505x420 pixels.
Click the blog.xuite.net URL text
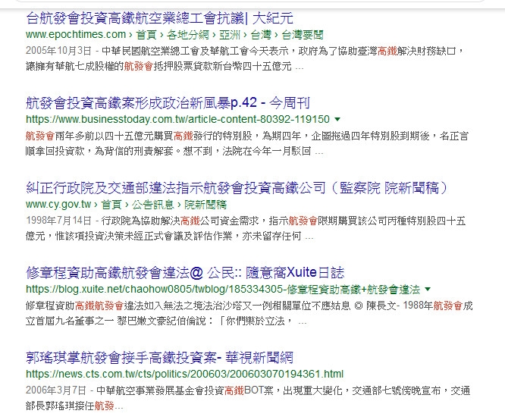point(223,290)
